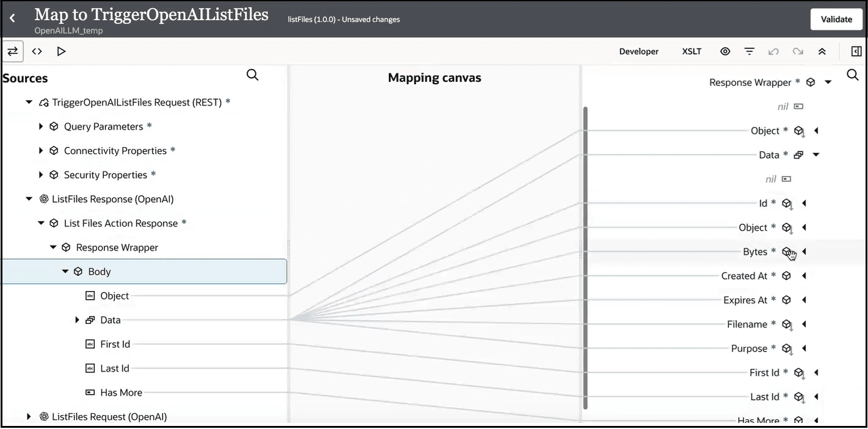This screenshot has height=429, width=868.
Task: Click ListFiles Response OpenAI logo icon
Action: pyautogui.click(x=44, y=199)
